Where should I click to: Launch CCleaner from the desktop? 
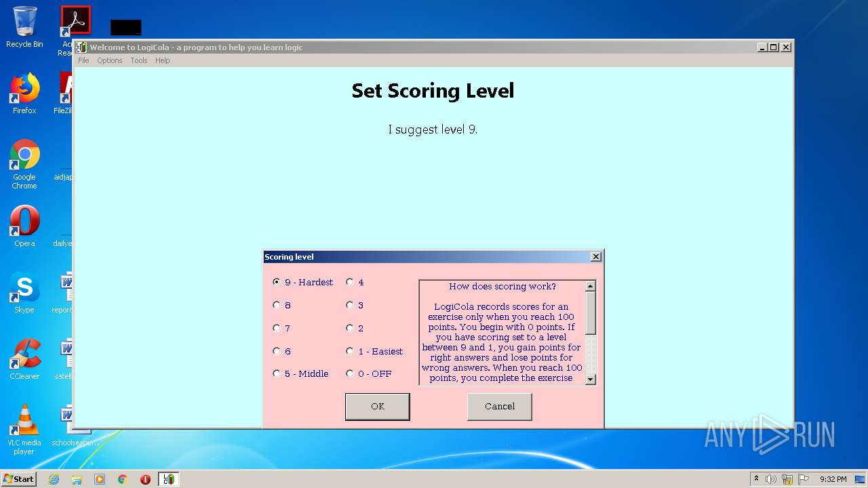pyautogui.click(x=24, y=359)
